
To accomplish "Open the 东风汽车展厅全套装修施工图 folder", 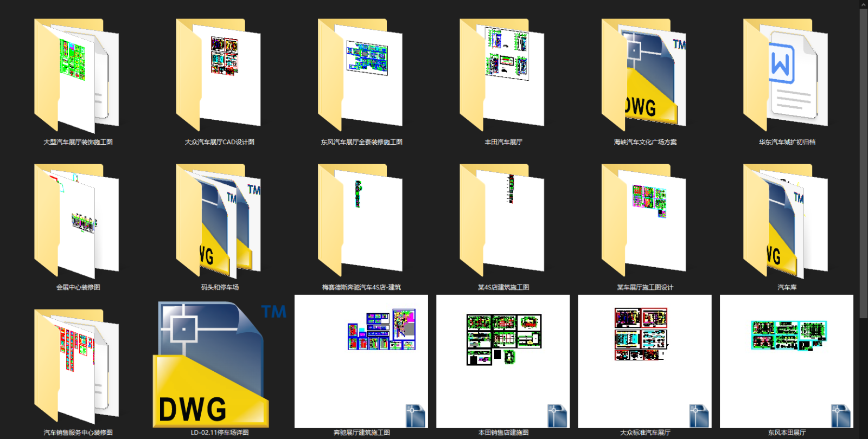I will [x=360, y=76].
